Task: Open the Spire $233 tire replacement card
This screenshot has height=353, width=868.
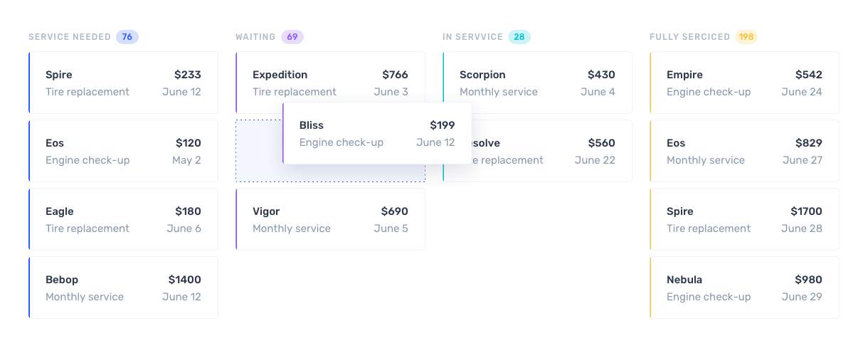Action: coord(123,83)
